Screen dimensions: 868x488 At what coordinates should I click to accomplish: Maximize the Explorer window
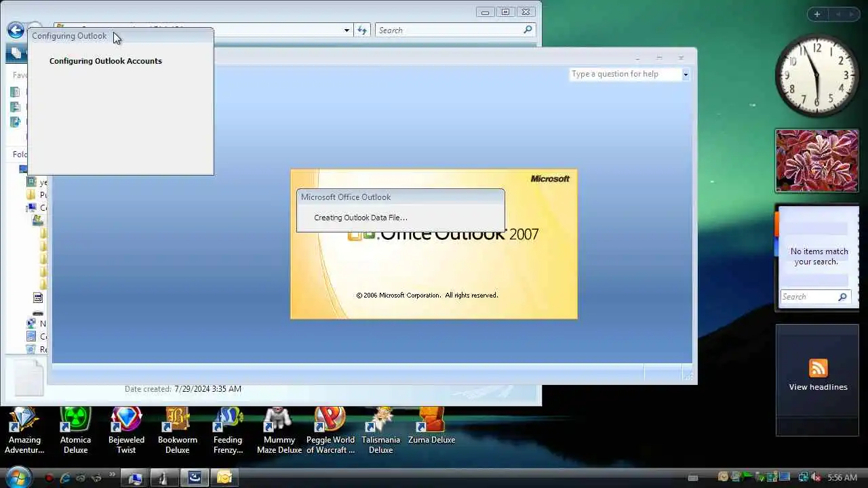pos(505,12)
